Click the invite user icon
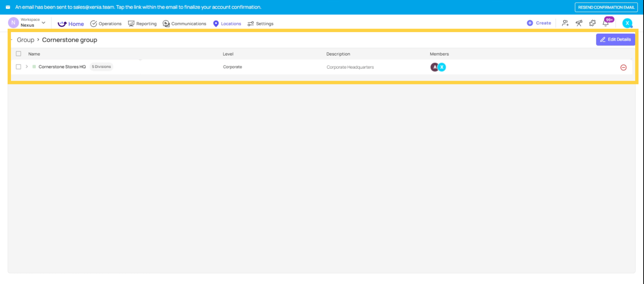Image resolution: width=644 pixels, height=284 pixels. [565, 23]
